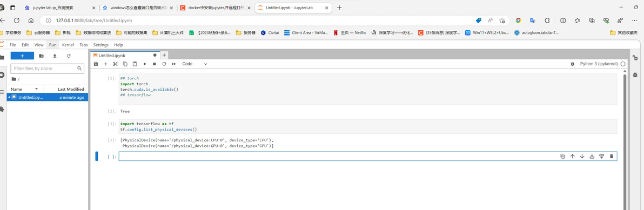Open the File menu
The image size is (644, 210).
pos(13,45)
